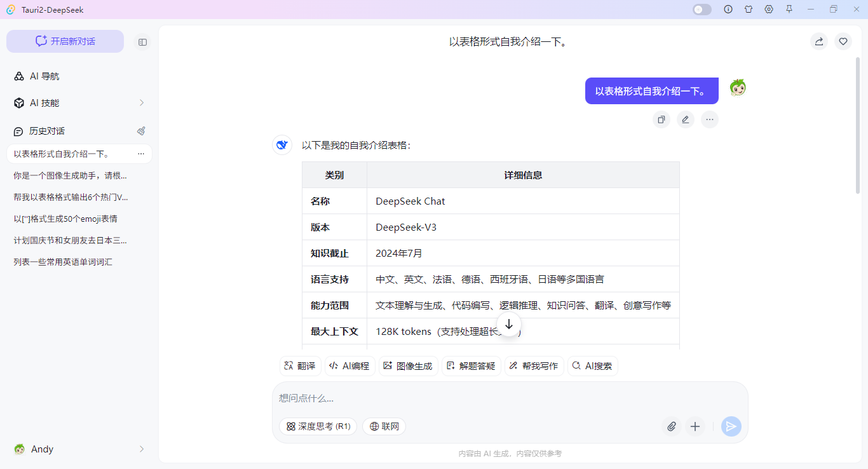Open the AI搜索 search feature
The image size is (868, 469).
click(592, 365)
